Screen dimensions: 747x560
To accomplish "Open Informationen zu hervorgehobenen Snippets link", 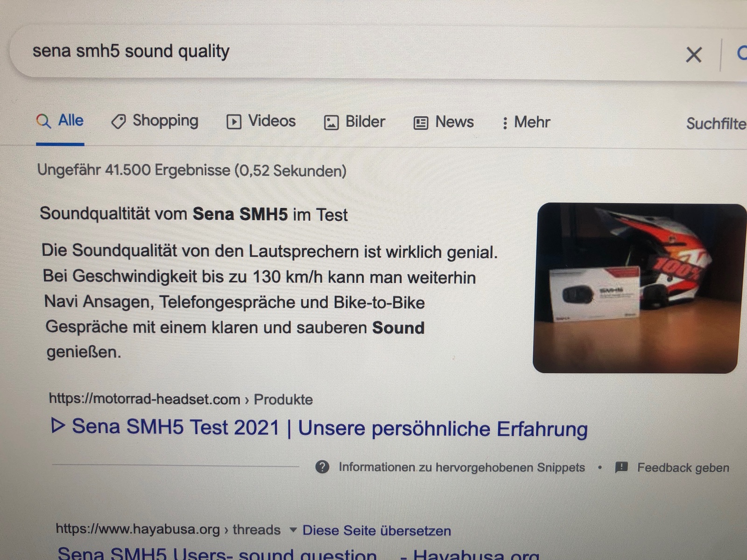I will (462, 467).
